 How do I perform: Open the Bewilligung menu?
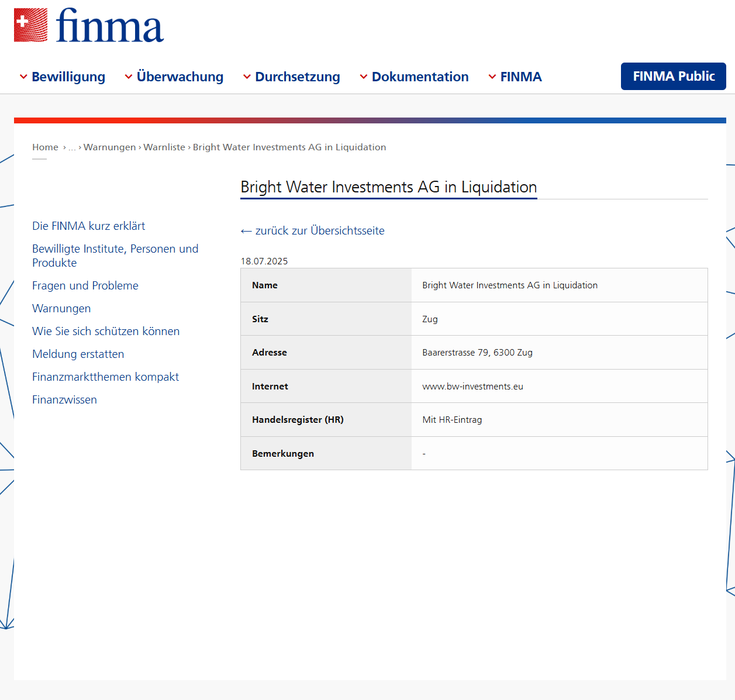coord(68,77)
